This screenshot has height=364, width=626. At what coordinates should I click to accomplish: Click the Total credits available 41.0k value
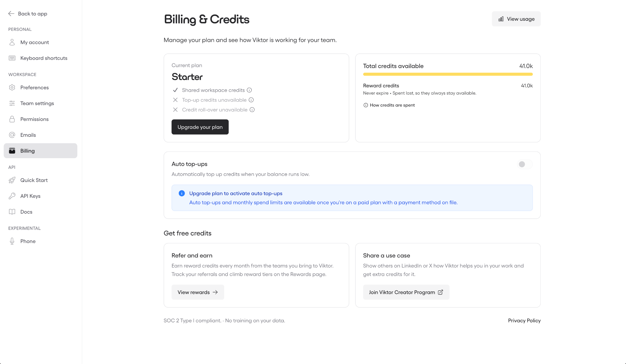526,66
